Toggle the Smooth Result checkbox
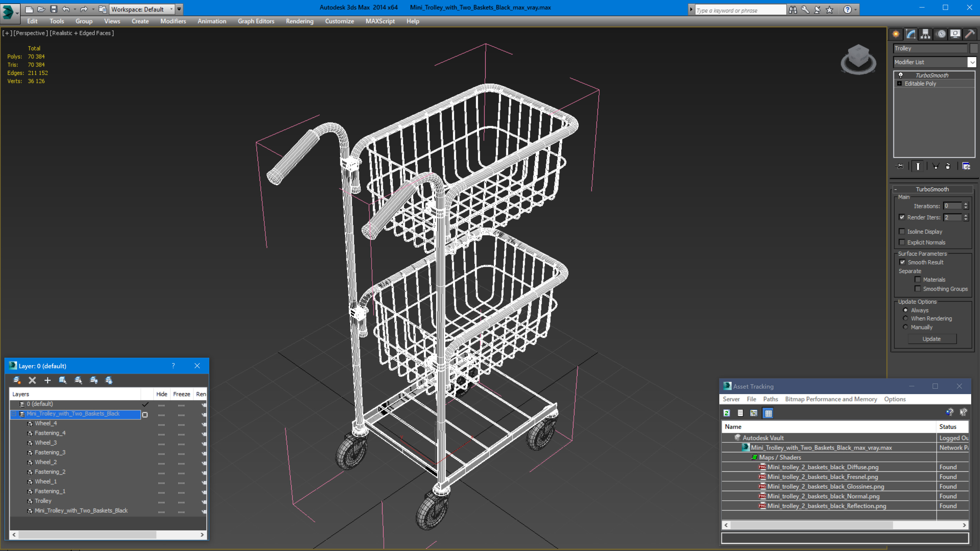The width and height of the screenshot is (980, 551). coord(902,262)
